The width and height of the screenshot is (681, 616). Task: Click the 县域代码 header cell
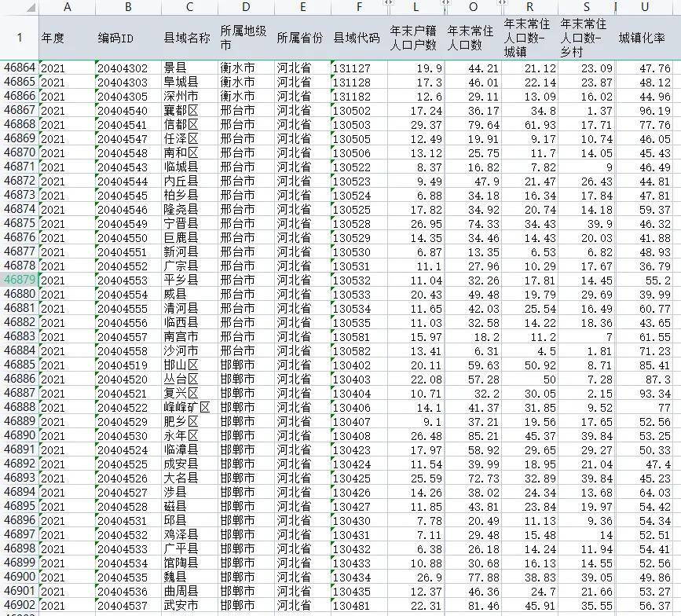coord(359,38)
